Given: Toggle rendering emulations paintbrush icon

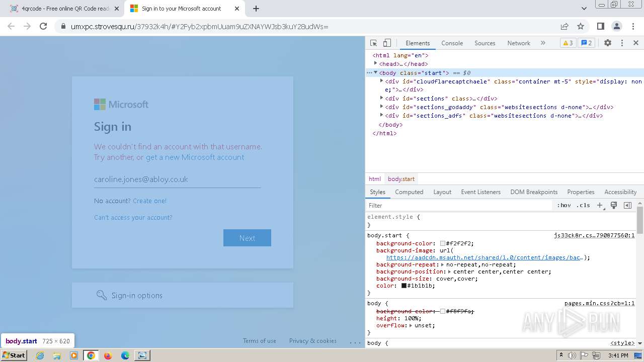Looking at the screenshot, I should (614, 205).
